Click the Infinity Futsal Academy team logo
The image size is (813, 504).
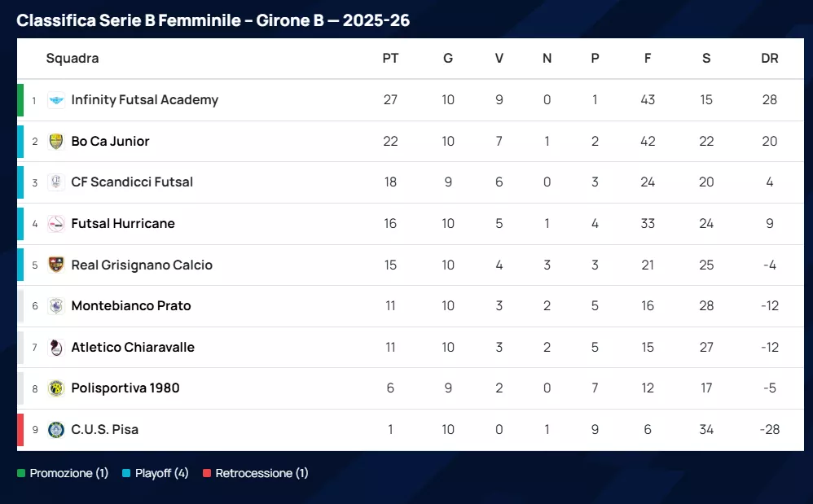[56, 100]
